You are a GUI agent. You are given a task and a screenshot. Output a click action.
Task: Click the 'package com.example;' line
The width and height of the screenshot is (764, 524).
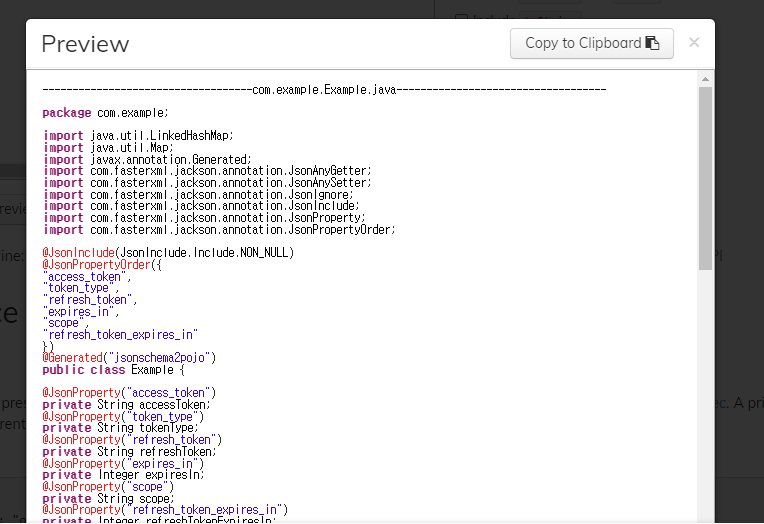pyautogui.click(x=105, y=113)
